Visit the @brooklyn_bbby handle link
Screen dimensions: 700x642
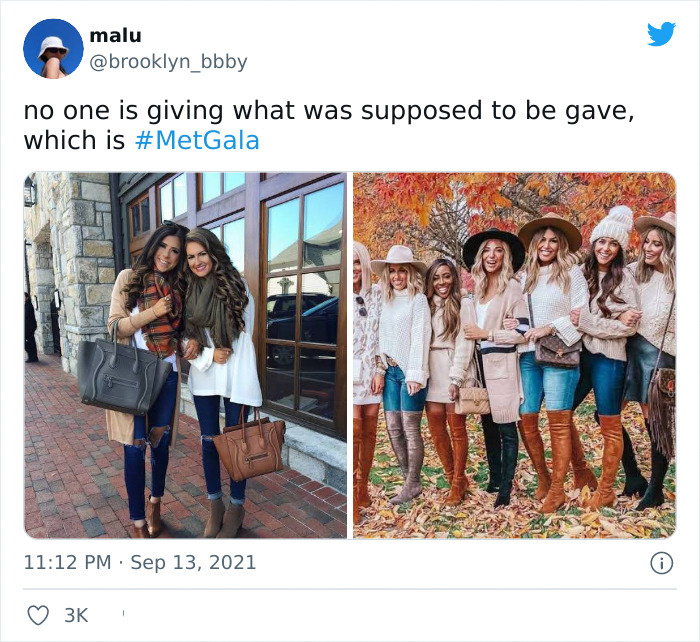[168, 62]
